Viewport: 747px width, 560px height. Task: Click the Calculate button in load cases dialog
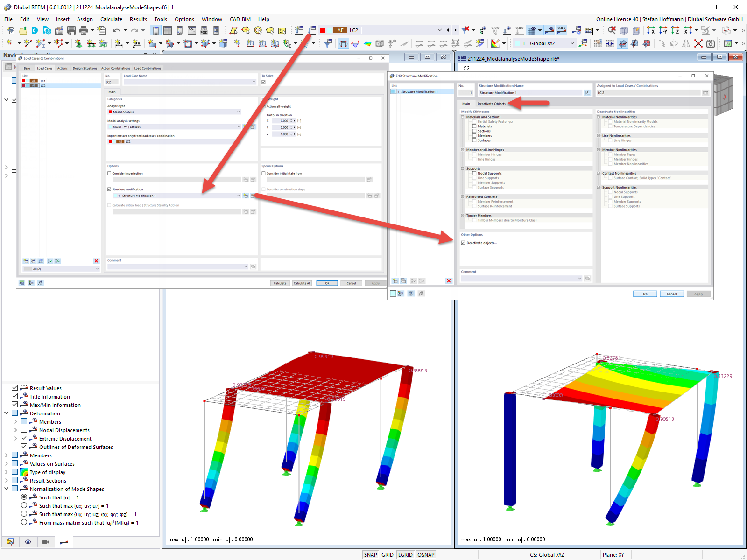280,283
